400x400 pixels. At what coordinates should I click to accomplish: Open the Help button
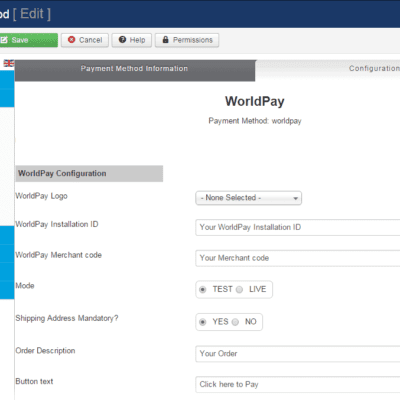pos(132,40)
